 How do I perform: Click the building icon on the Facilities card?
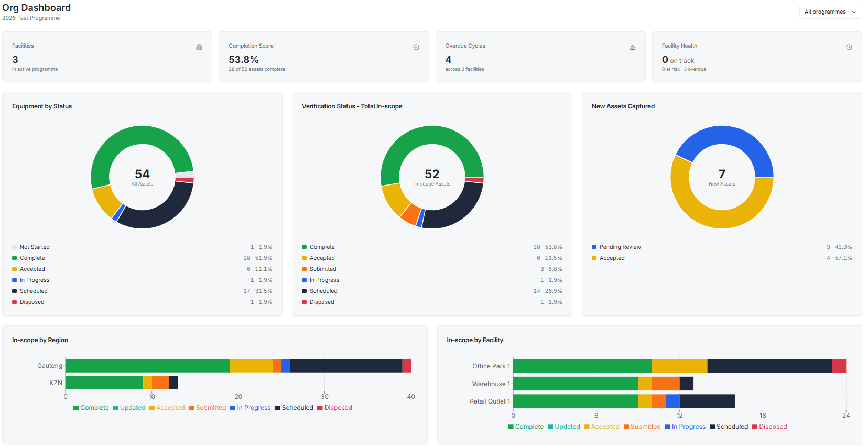tap(199, 47)
